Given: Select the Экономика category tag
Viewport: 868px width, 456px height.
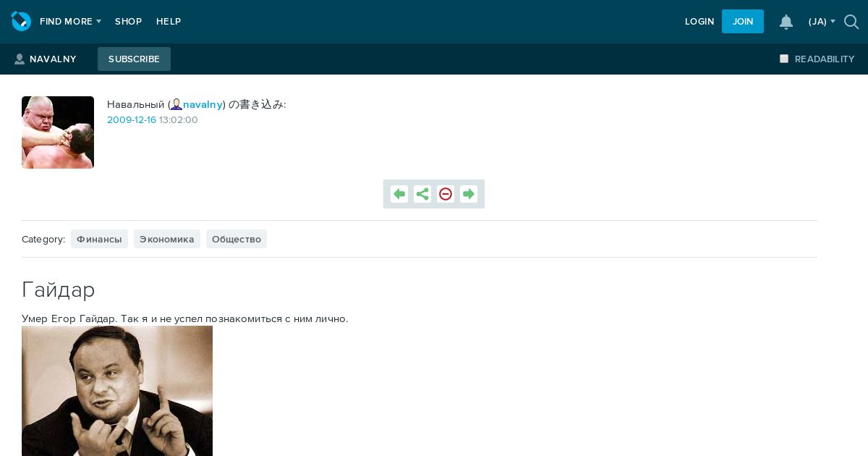Looking at the screenshot, I should coord(167,239).
